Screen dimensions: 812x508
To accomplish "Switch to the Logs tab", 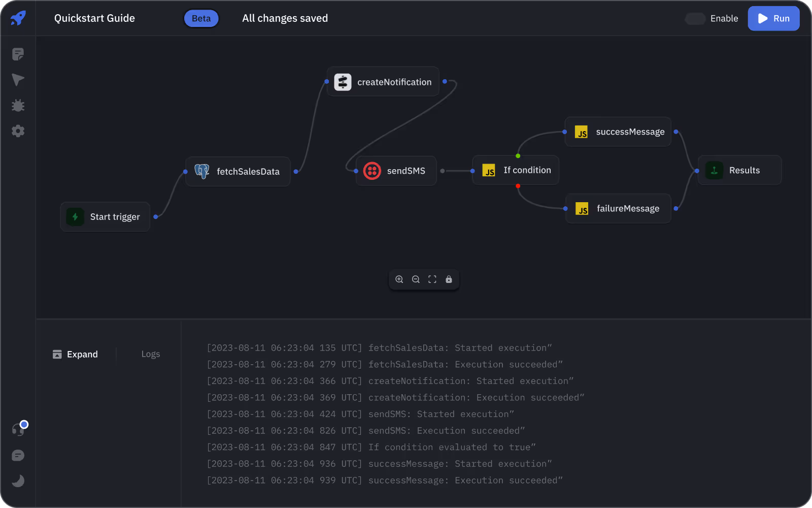I will click(150, 355).
